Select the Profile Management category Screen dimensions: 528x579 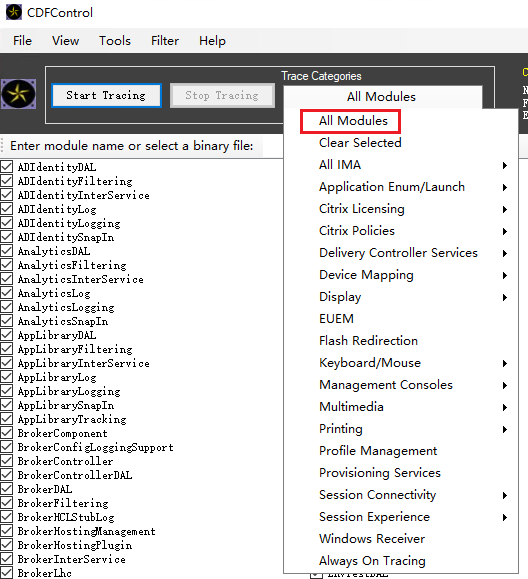tap(378, 450)
